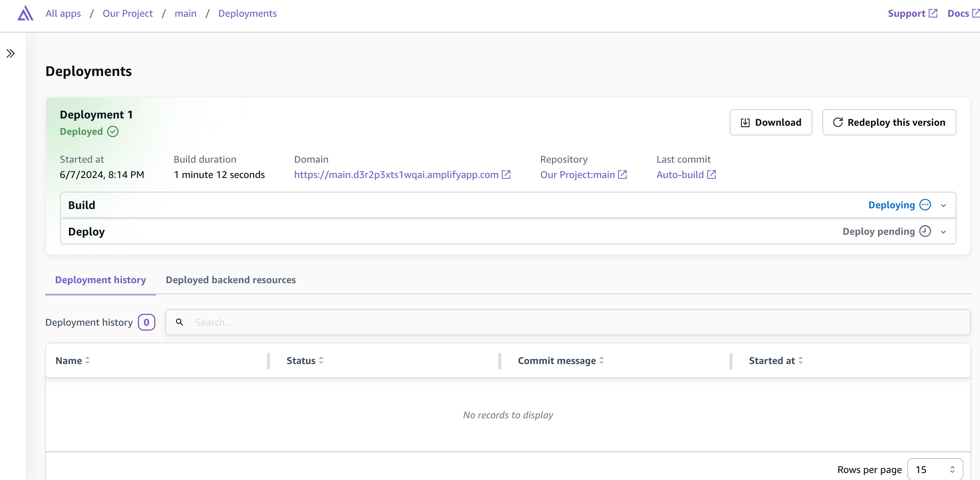Expand the Build step chevron
980x480 pixels.
[943, 206]
